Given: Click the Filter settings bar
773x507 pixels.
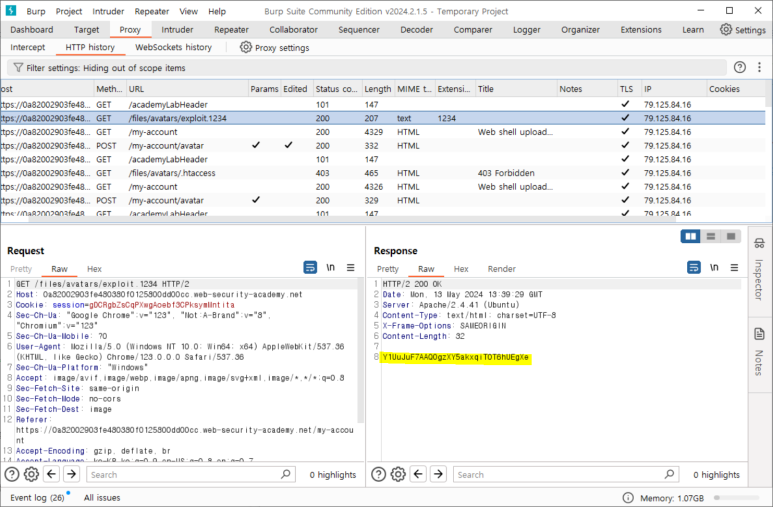Looking at the screenshot, I should click(367, 68).
